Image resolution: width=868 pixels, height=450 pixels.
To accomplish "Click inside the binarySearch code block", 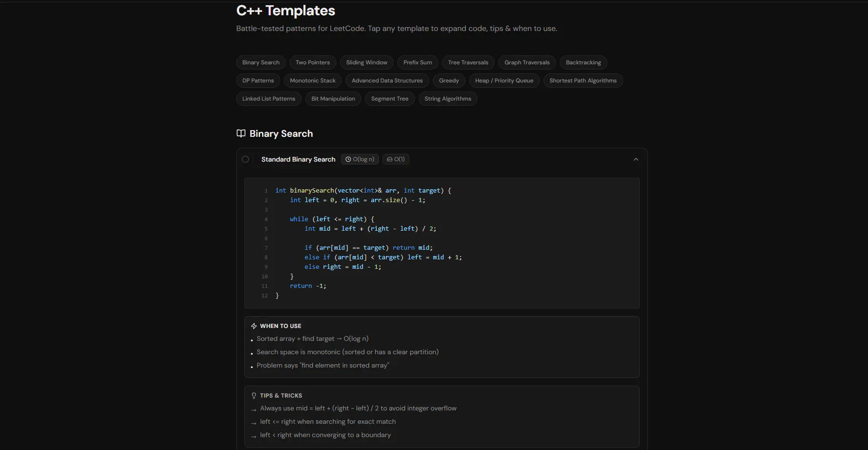I will point(442,243).
